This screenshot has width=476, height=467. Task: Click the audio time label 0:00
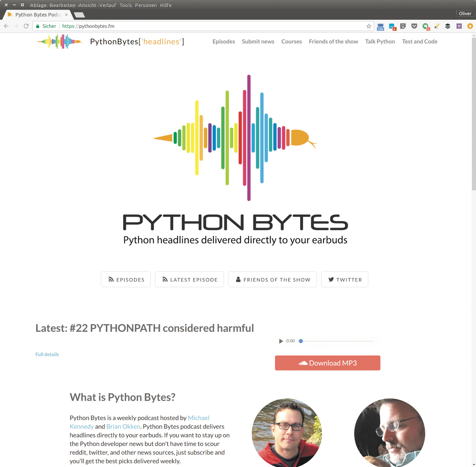(x=290, y=341)
